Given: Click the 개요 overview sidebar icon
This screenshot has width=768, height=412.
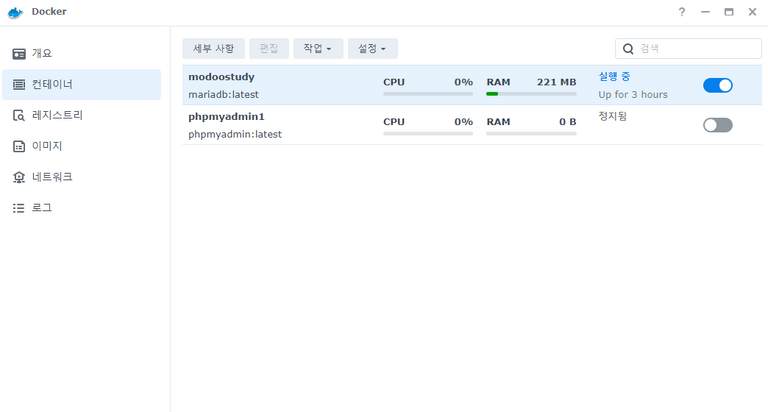Looking at the screenshot, I should (19, 54).
